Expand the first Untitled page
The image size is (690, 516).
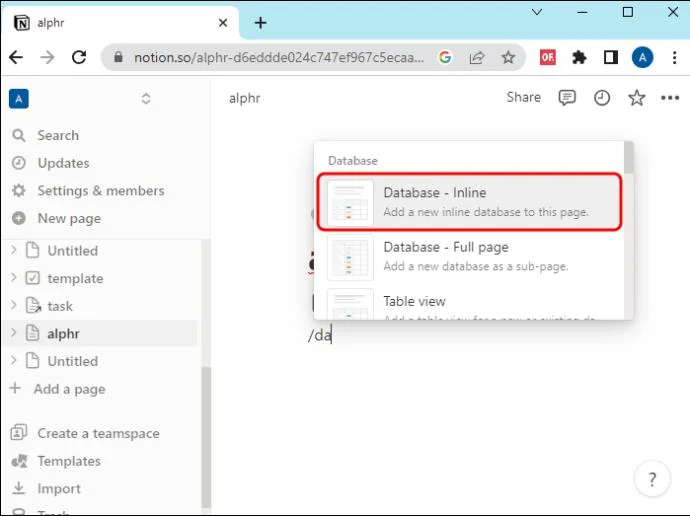coord(14,250)
